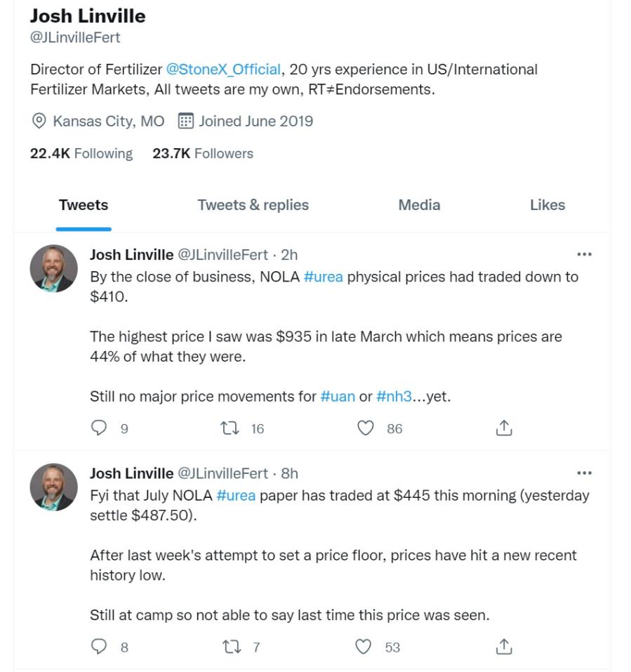Open the Media tab
631x672 pixels.
[x=419, y=205]
